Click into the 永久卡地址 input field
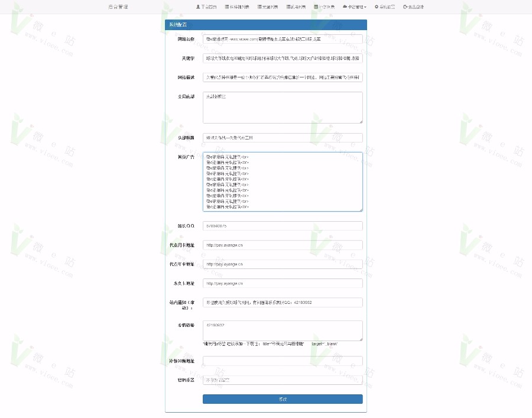The width and height of the screenshot is (532, 418). coord(283,283)
